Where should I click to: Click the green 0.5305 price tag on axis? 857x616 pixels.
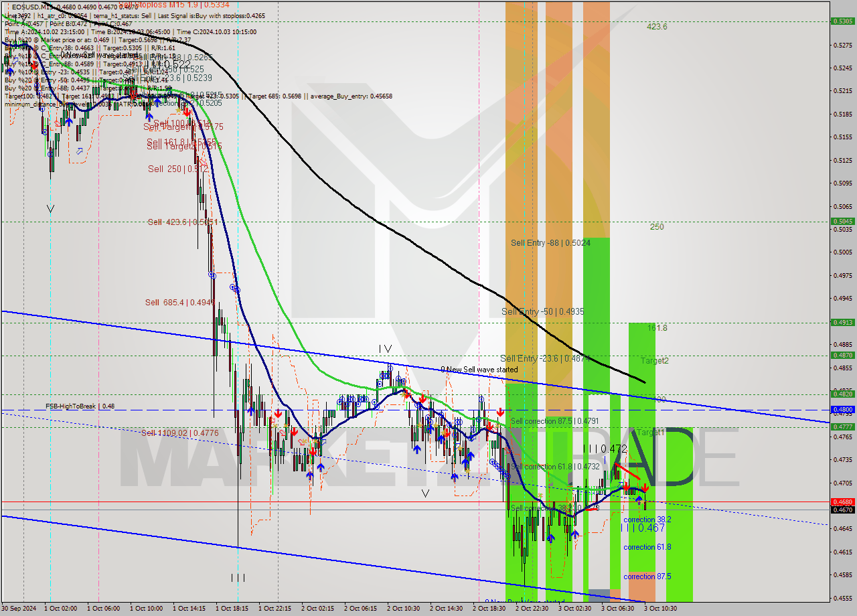point(842,21)
